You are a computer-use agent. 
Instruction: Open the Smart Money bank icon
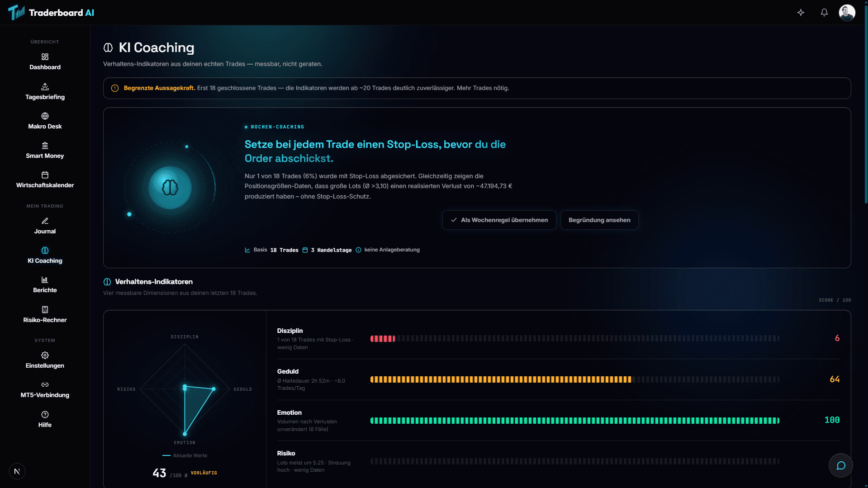click(45, 146)
